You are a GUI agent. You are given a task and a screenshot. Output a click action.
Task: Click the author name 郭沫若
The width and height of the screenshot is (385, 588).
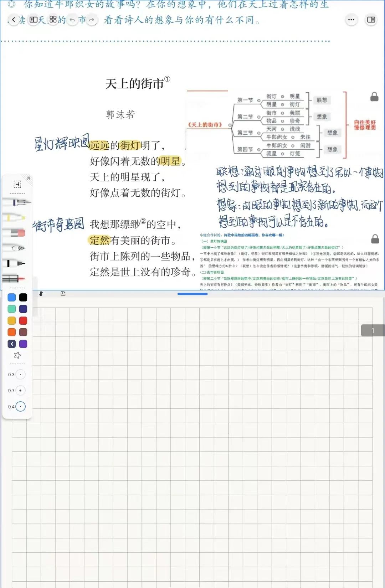[120, 114]
